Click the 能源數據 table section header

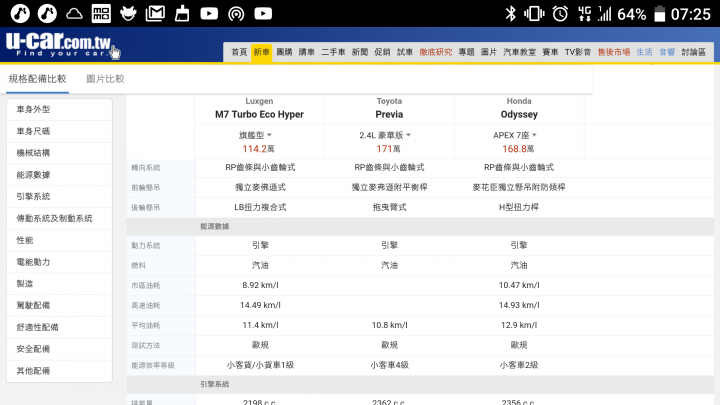214,226
